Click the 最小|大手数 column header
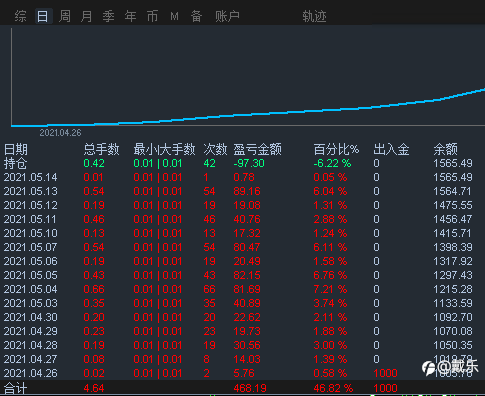Image resolution: width=485 pixels, height=396 pixels. pos(164,149)
